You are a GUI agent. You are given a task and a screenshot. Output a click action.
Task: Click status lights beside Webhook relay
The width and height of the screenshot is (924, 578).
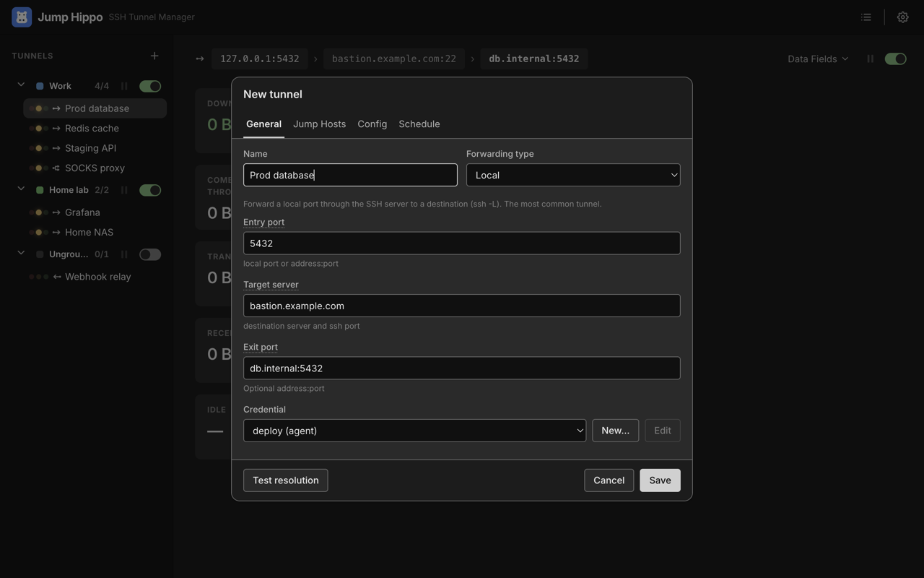pos(39,277)
